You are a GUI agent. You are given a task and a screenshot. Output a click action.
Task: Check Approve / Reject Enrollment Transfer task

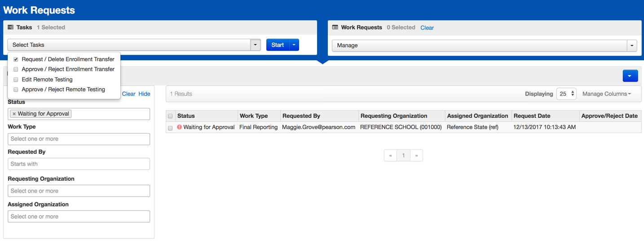tap(16, 69)
